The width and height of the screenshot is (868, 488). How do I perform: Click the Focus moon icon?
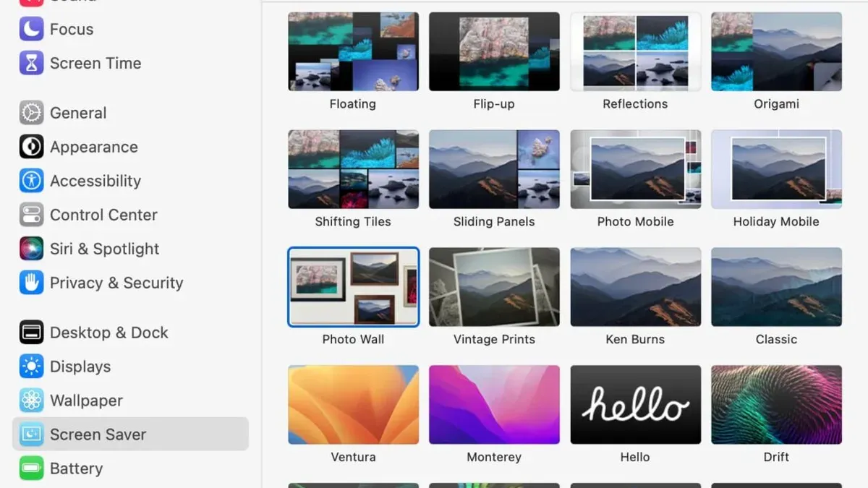[31, 29]
